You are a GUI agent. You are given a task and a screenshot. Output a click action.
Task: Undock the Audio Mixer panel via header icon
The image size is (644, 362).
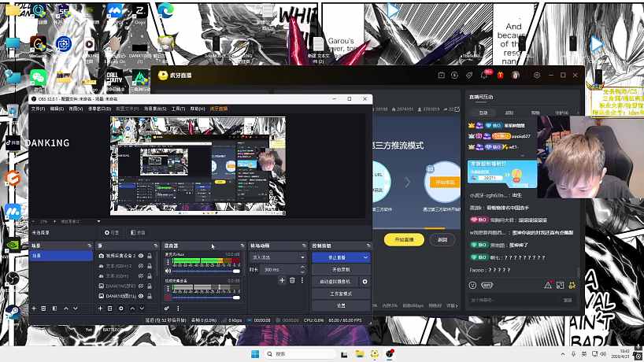[x=242, y=246]
